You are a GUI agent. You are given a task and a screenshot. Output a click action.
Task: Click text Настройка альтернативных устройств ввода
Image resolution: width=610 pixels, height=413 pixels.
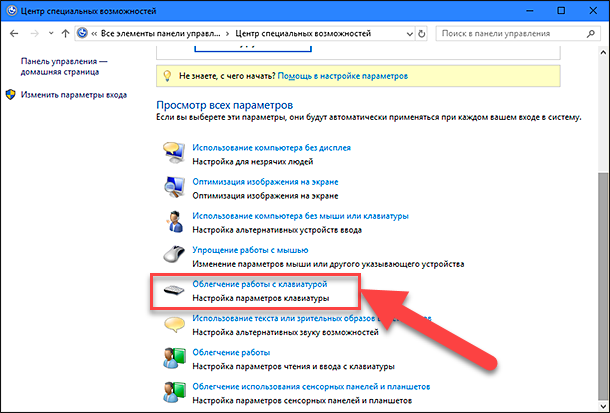click(277, 230)
